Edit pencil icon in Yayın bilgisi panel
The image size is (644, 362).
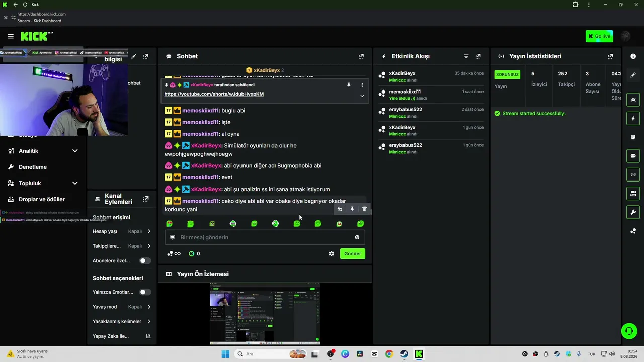[x=133, y=56]
